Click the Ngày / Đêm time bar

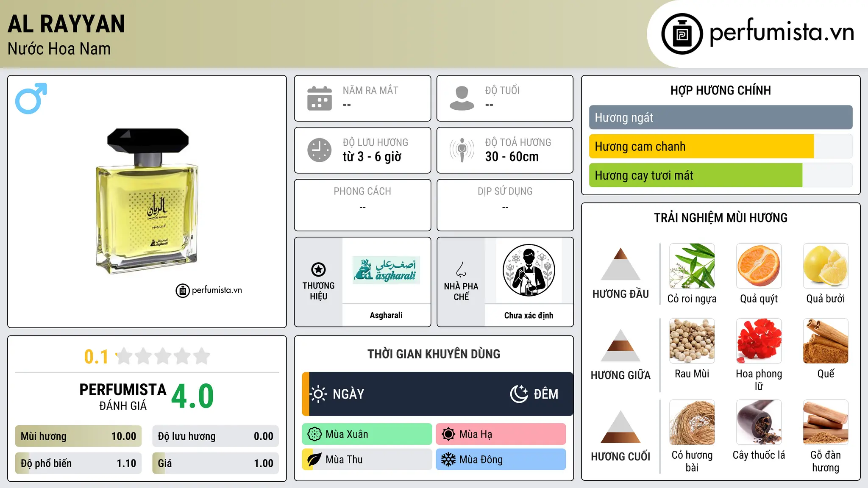pyautogui.click(x=437, y=394)
